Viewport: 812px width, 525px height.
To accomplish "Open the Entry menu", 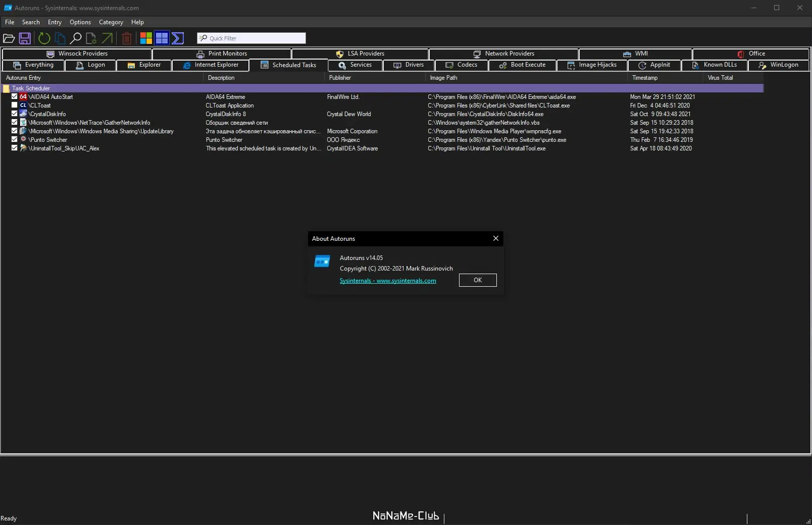I will coord(55,22).
